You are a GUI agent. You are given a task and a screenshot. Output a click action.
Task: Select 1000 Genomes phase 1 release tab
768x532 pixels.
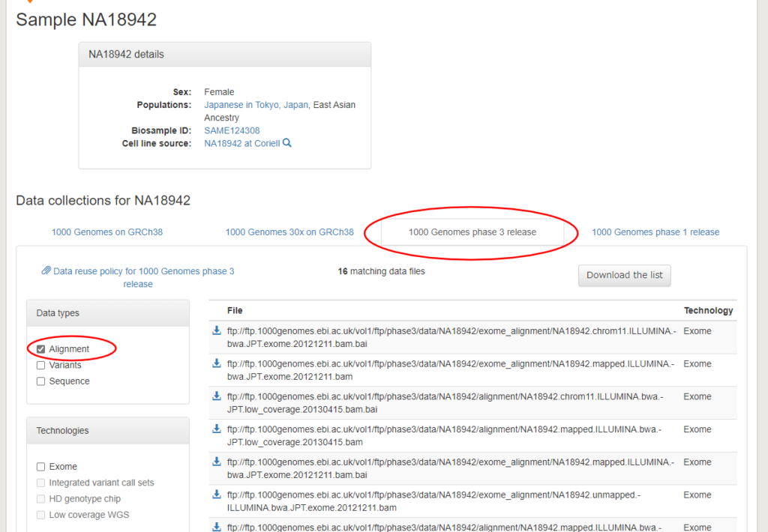coord(655,232)
